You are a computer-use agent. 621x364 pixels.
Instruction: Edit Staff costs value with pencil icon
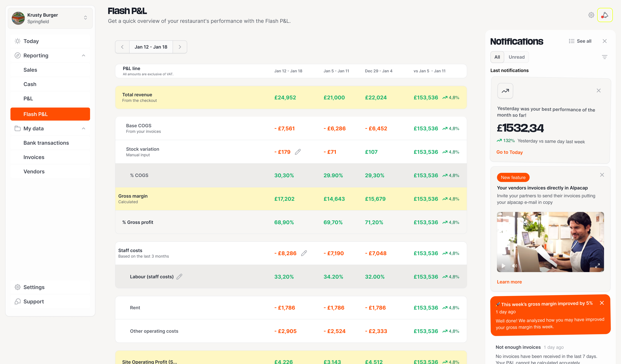[x=304, y=253]
